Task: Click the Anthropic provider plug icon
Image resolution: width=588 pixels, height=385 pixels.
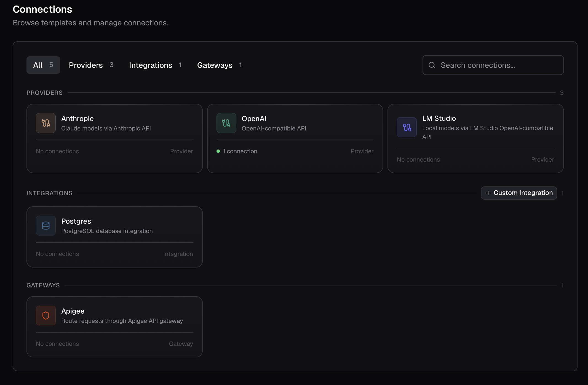Action: [46, 123]
